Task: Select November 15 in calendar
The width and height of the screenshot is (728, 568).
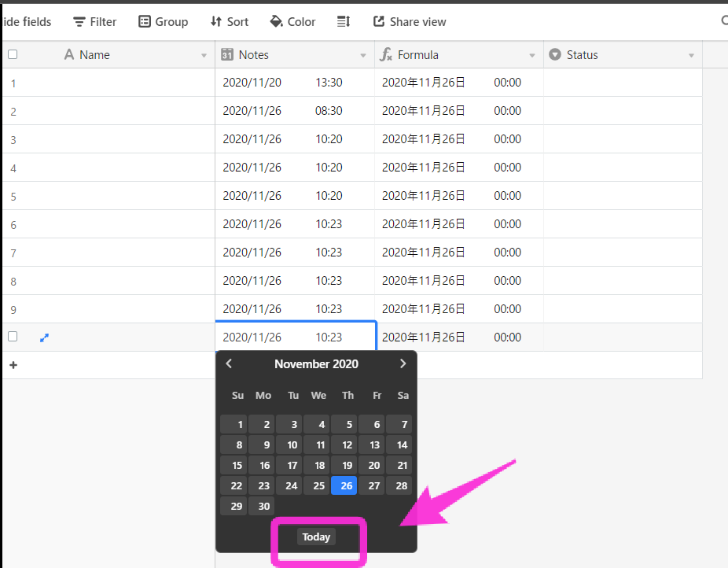Action: point(233,465)
